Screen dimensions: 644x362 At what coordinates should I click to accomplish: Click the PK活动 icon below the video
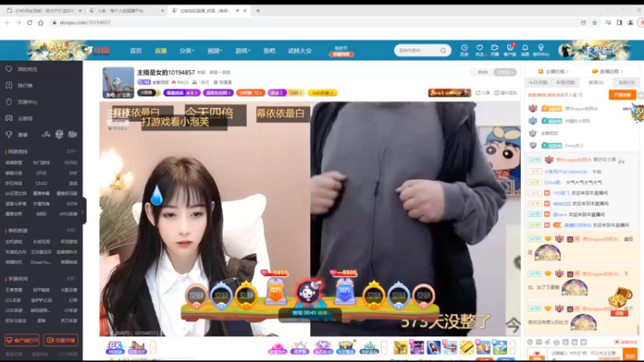(x=114, y=348)
